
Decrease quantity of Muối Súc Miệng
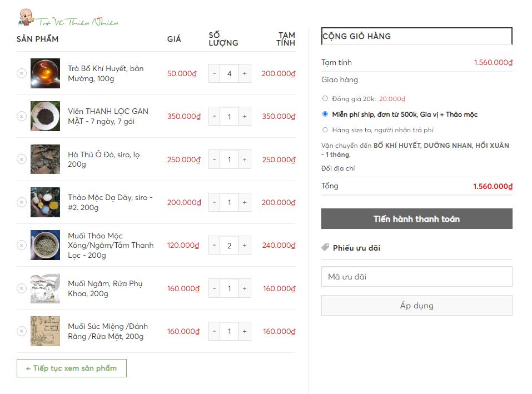[x=214, y=331]
